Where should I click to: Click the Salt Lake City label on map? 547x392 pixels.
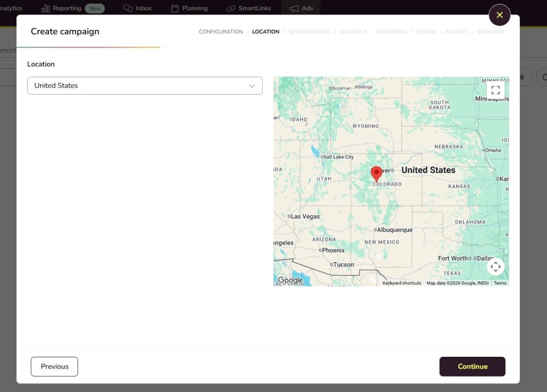pyautogui.click(x=338, y=157)
